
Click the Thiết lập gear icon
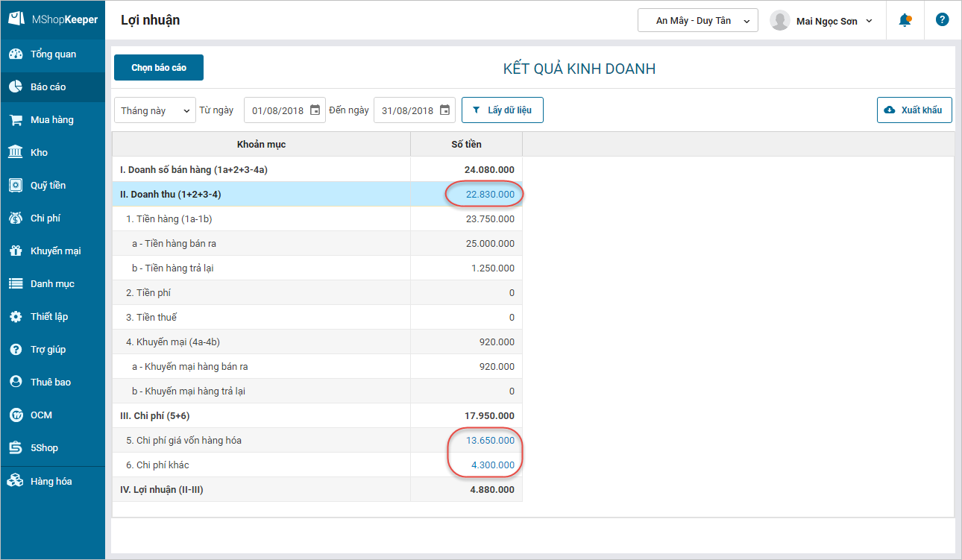[16, 317]
